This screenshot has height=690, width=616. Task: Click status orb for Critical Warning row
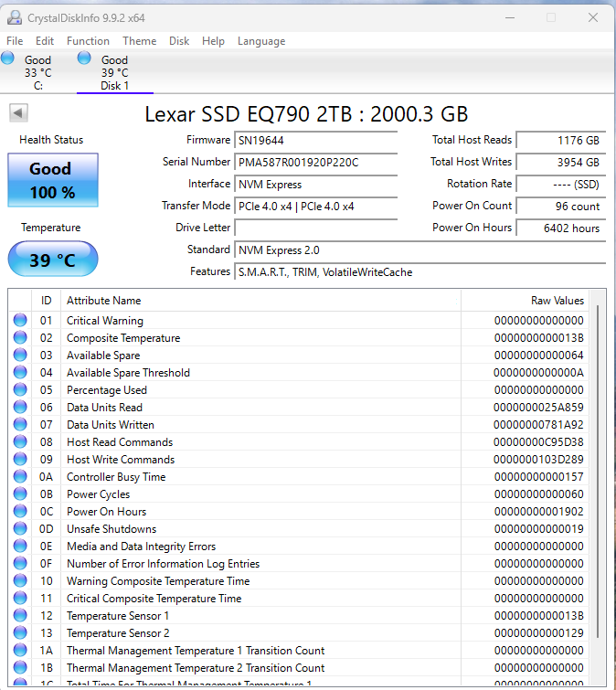(20, 320)
